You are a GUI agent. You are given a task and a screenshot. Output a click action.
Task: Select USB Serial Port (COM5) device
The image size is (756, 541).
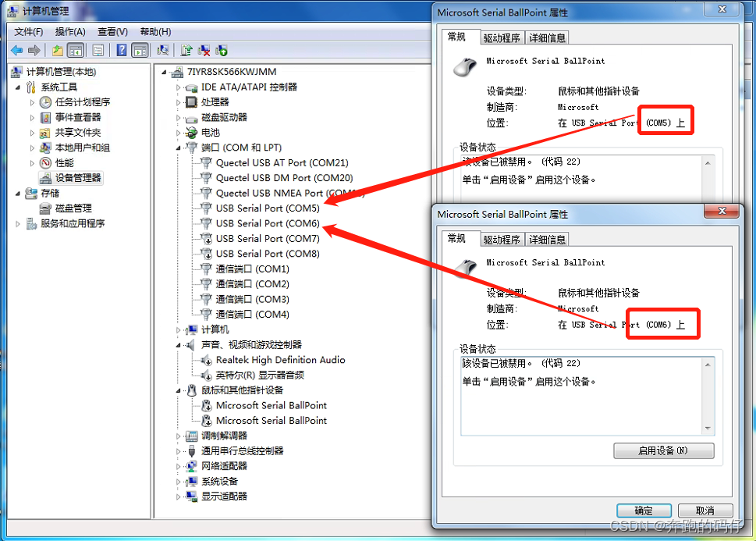click(268, 208)
